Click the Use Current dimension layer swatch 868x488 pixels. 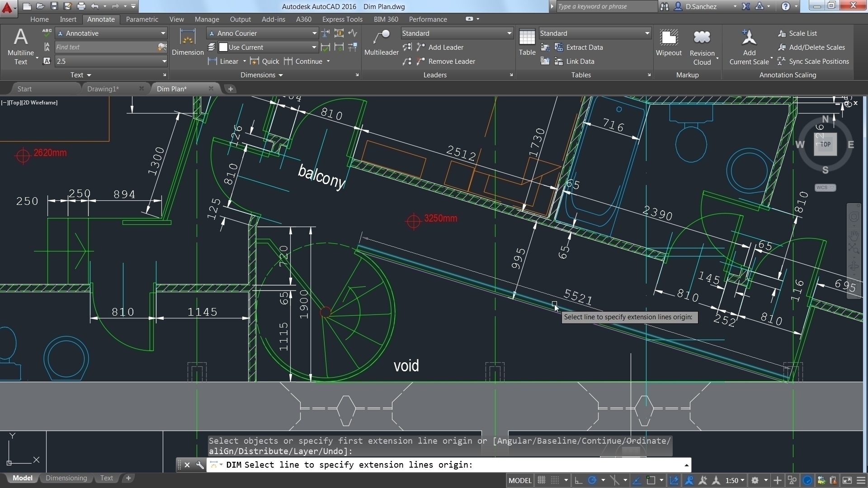point(223,47)
